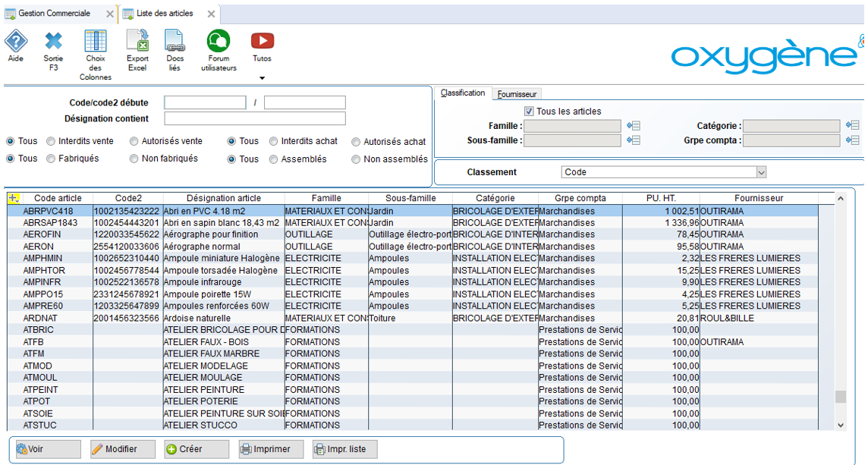Open the Tutos video icon
868x465 pixels.
pyautogui.click(x=262, y=41)
